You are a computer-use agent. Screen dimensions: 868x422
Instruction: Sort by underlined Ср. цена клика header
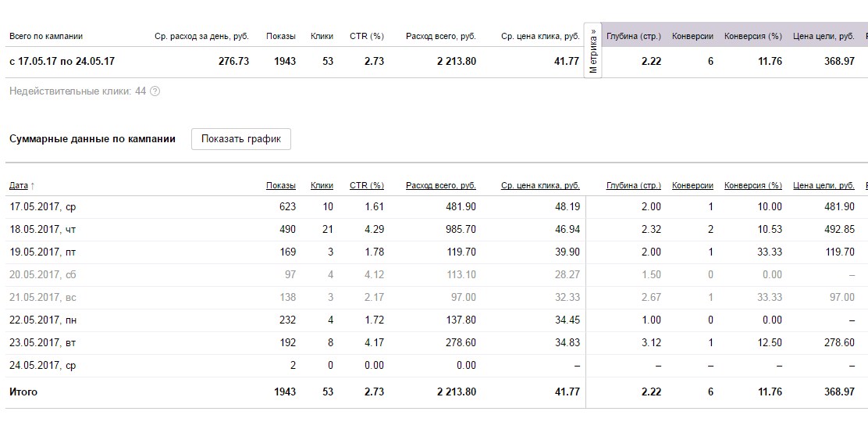coord(539,186)
